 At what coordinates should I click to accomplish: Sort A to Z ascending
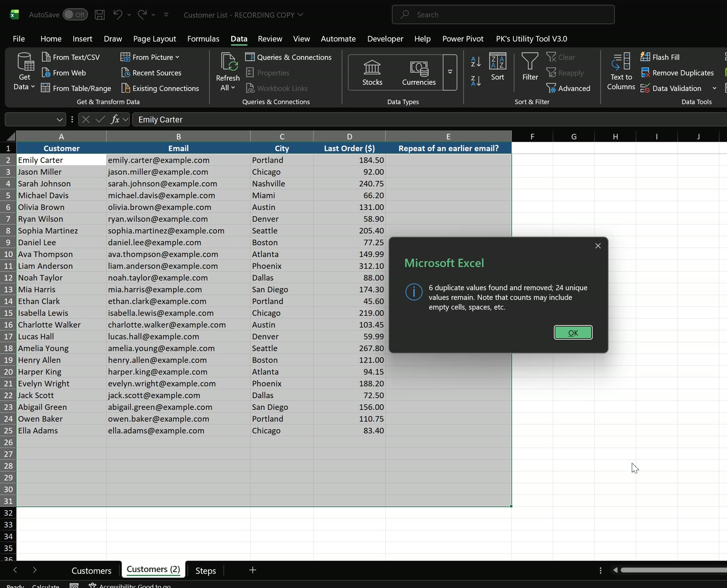(476, 61)
